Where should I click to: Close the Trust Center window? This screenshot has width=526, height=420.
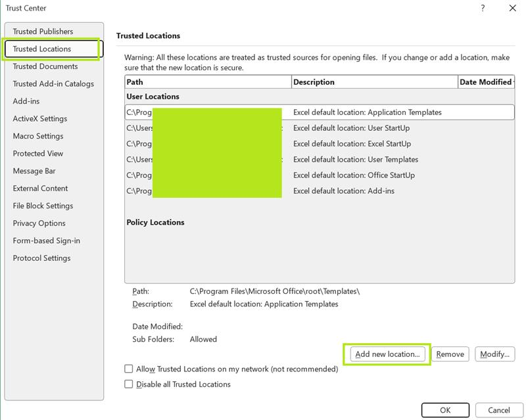(512, 8)
